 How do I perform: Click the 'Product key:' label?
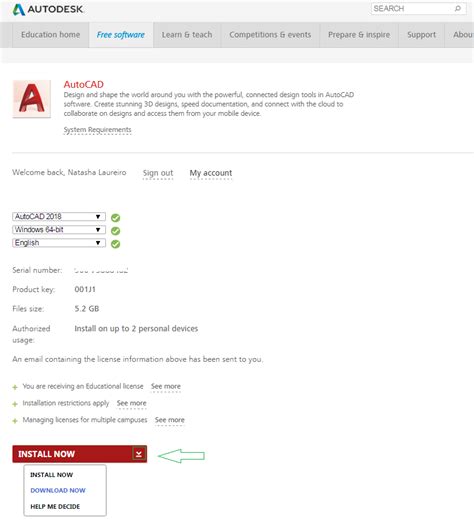click(x=33, y=289)
